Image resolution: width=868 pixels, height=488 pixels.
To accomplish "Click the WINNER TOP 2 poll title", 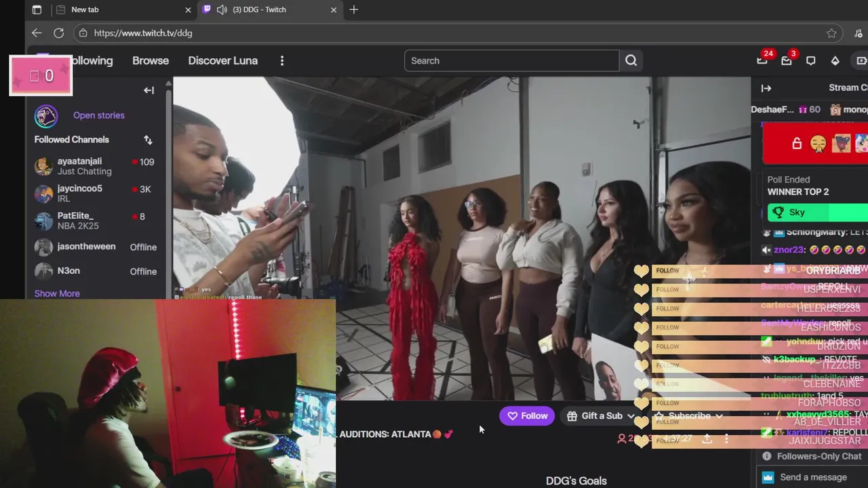I will tap(798, 192).
